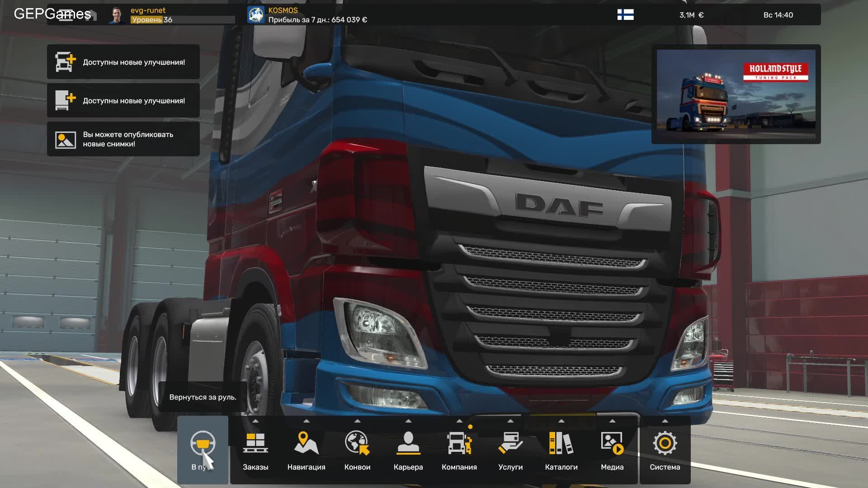Screen dimensions: 868x488
Task: Expand the Медиа menu arrow
Action: coord(612,421)
